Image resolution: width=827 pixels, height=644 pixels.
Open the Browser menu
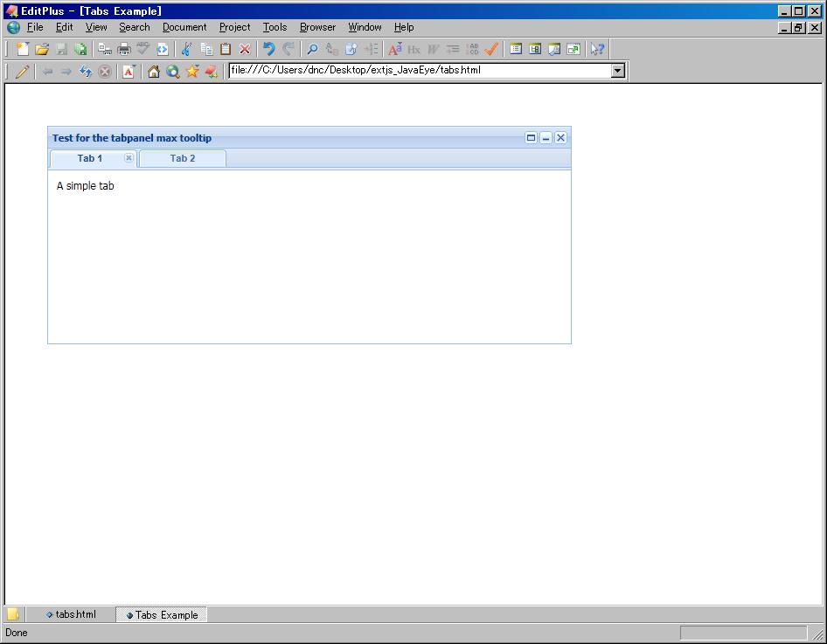(x=317, y=27)
